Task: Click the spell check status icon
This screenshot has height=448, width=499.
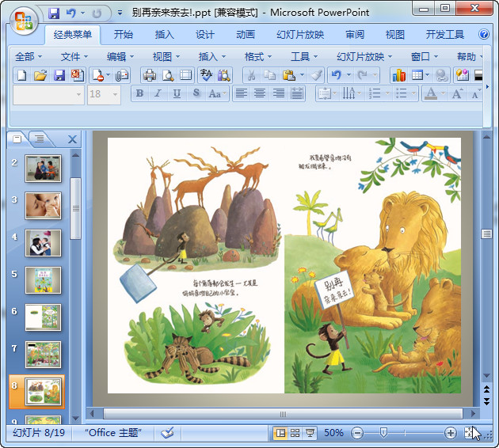Action: tap(167, 433)
